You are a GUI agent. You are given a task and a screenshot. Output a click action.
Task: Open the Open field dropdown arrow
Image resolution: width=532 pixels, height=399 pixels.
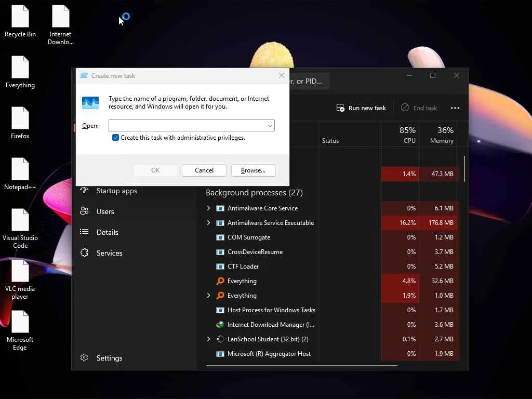click(x=270, y=126)
